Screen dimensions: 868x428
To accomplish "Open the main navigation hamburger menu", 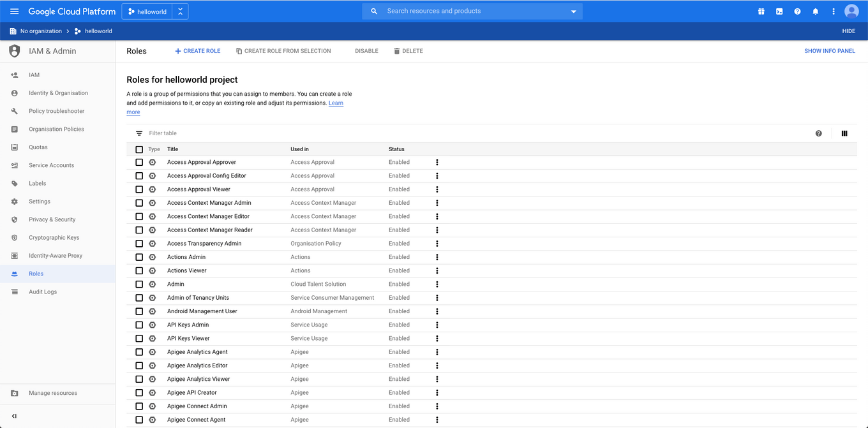I will [14, 11].
